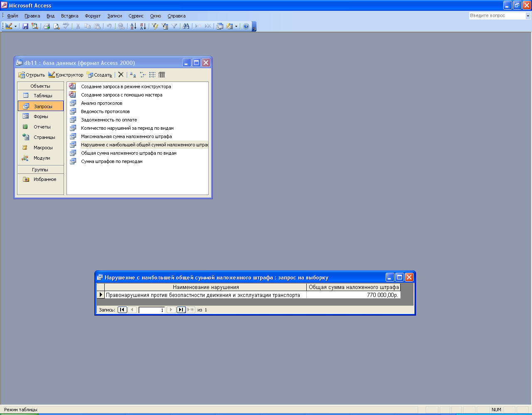This screenshot has width=532, height=415.
Task: Select Запросы in Objects pane
Action: tap(41, 106)
